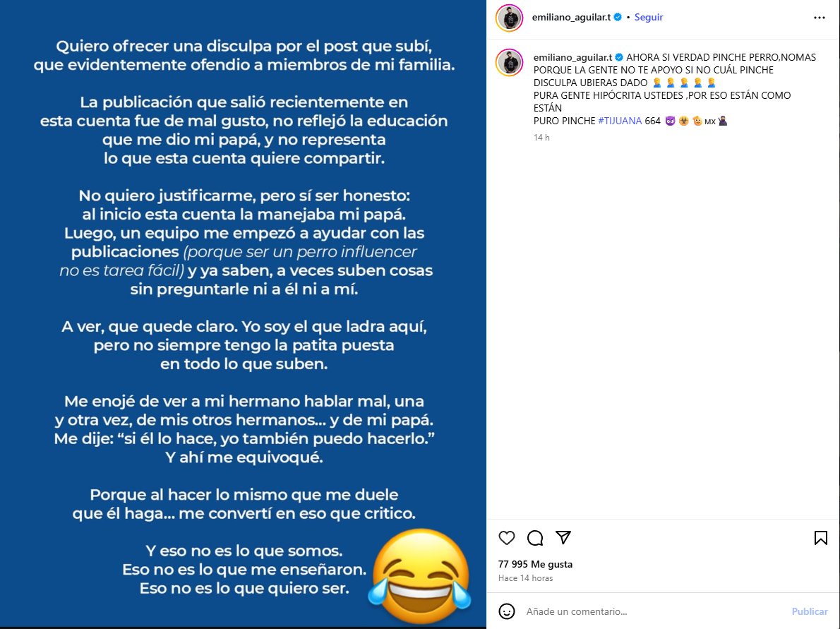Click the Seguir follow button
This screenshot has width=840, height=629.
tap(648, 17)
